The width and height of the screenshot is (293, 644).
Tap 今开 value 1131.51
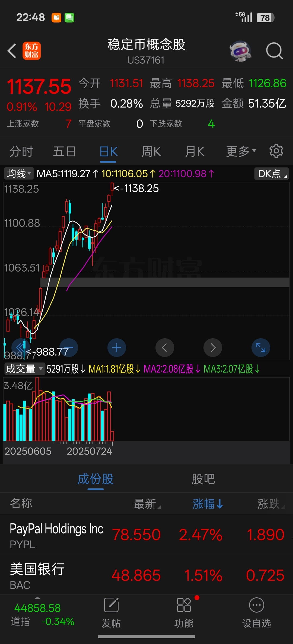pyautogui.click(x=126, y=83)
